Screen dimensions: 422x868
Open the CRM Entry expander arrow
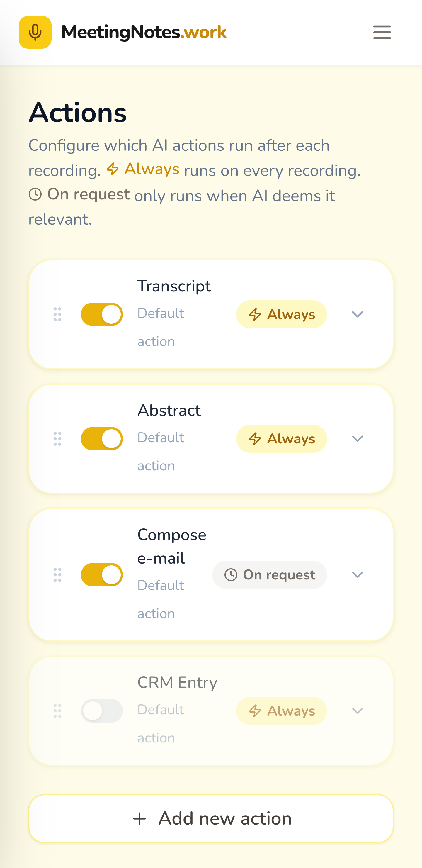(358, 711)
